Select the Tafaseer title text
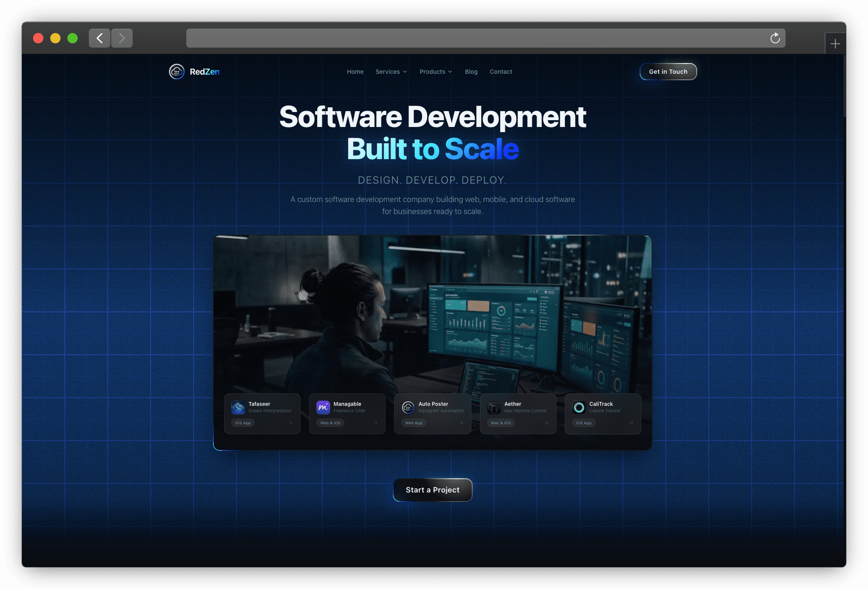Image resolution: width=868 pixels, height=589 pixels. tap(259, 404)
